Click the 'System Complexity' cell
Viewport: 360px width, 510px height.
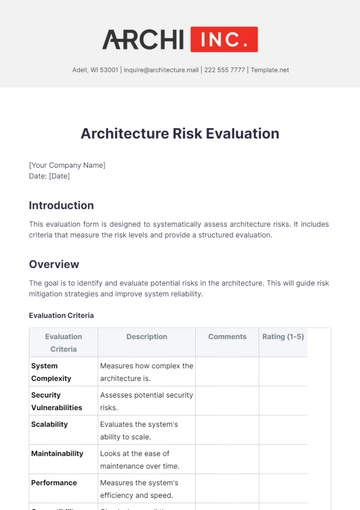[64, 372]
